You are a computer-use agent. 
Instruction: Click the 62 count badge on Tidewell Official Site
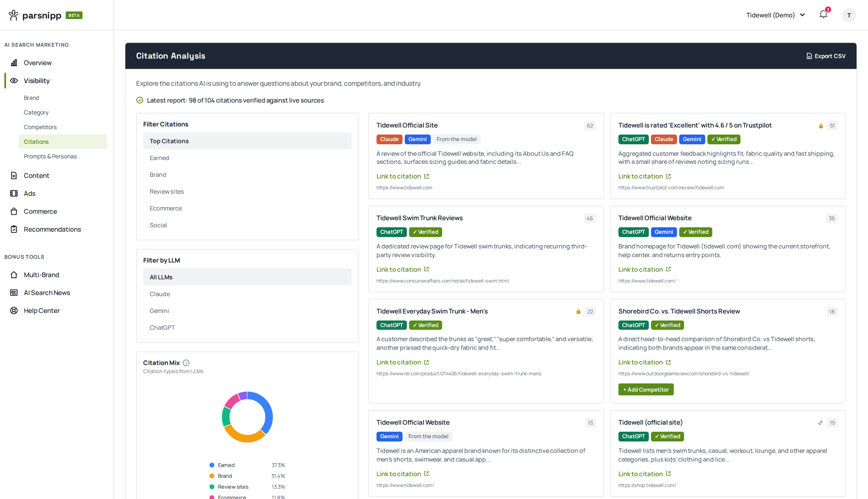pos(590,126)
